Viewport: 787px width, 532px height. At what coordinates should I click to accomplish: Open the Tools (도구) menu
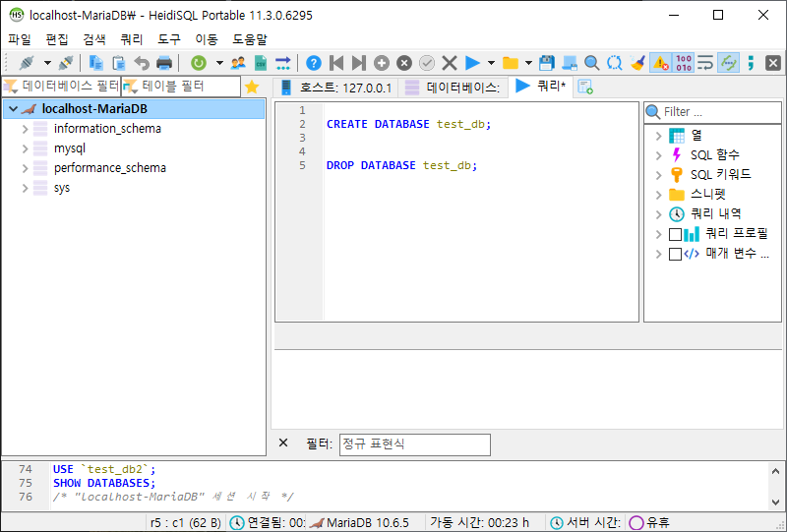169,39
